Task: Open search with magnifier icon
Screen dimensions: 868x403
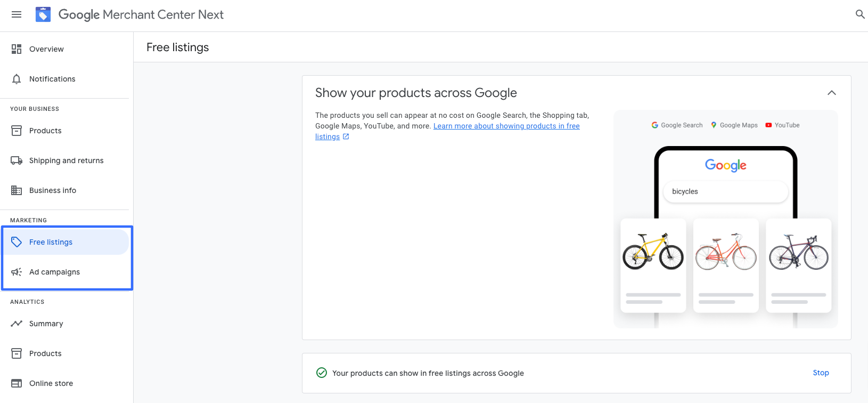Action: [859, 14]
